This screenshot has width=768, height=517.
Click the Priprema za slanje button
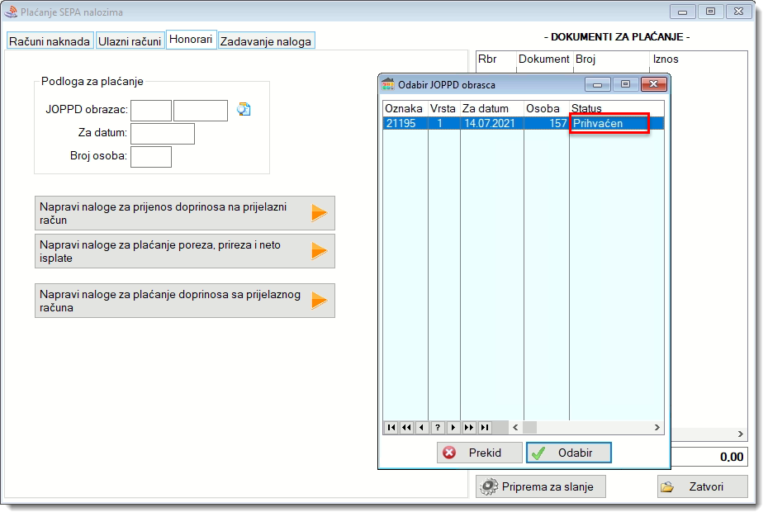click(x=541, y=487)
